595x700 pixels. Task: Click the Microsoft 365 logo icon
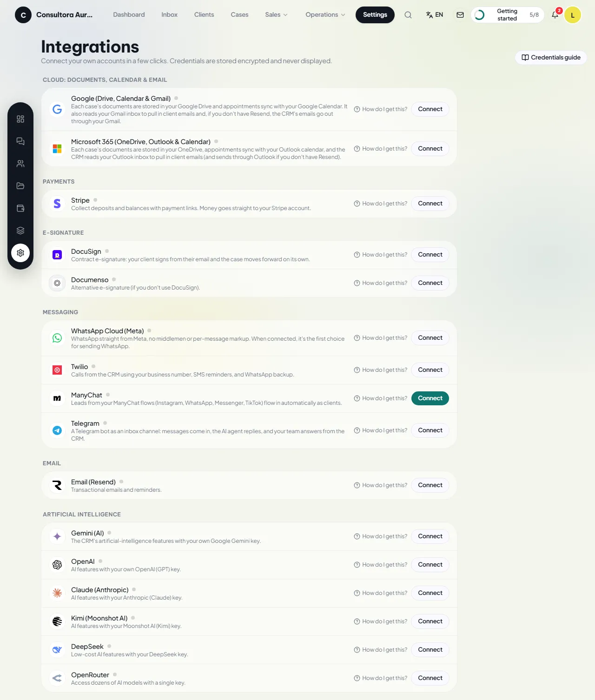click(x=57, y=149)
